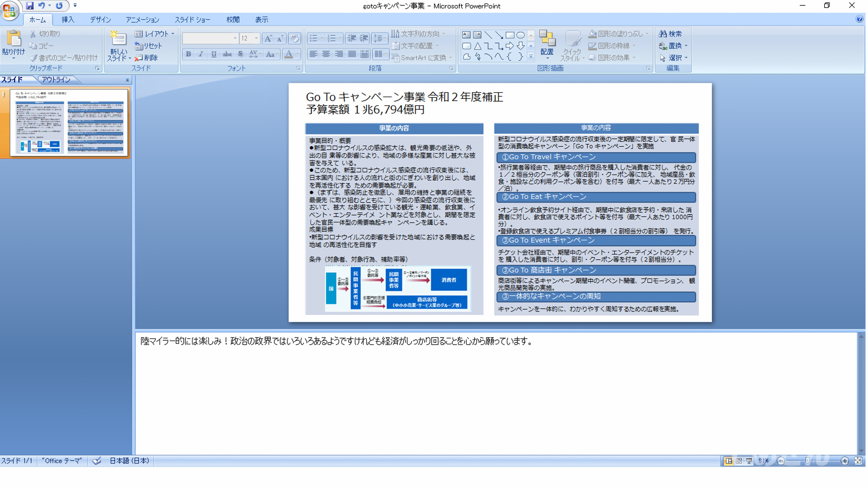Screen dimensions: 868x488
Task: Open 図形の枠線 shape outline options
Action: tap(612, 46)
